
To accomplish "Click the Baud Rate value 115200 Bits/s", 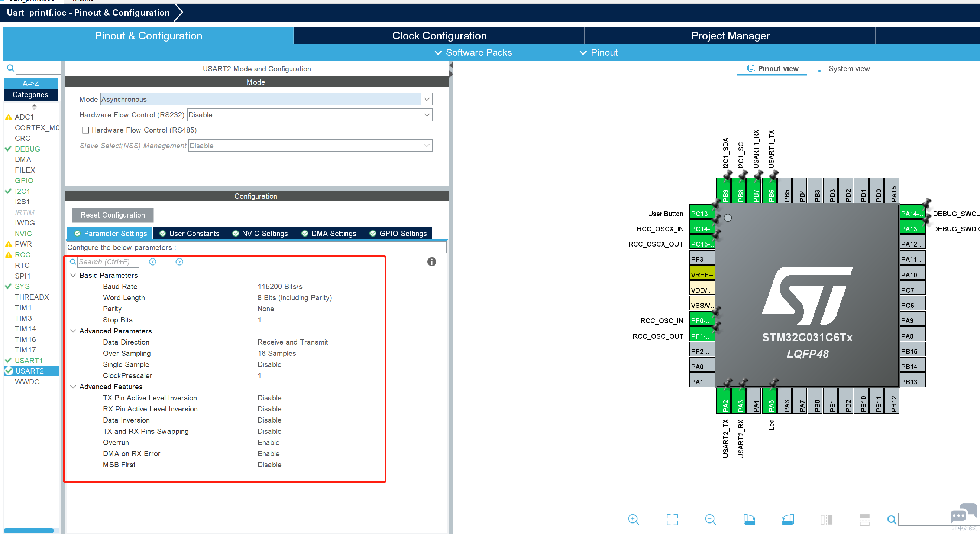I will pos(280,286).
